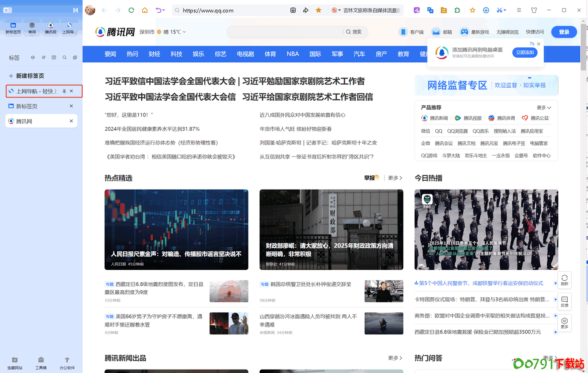Click the 登录 button
This screenshot has width=588, height=373.
click(564, 32)
